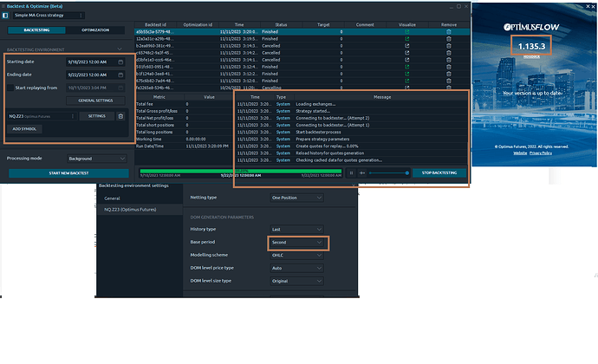This screenshot has width=598, height=364.
Task: Click the Target column header
Action: click(x=323, y=25)
